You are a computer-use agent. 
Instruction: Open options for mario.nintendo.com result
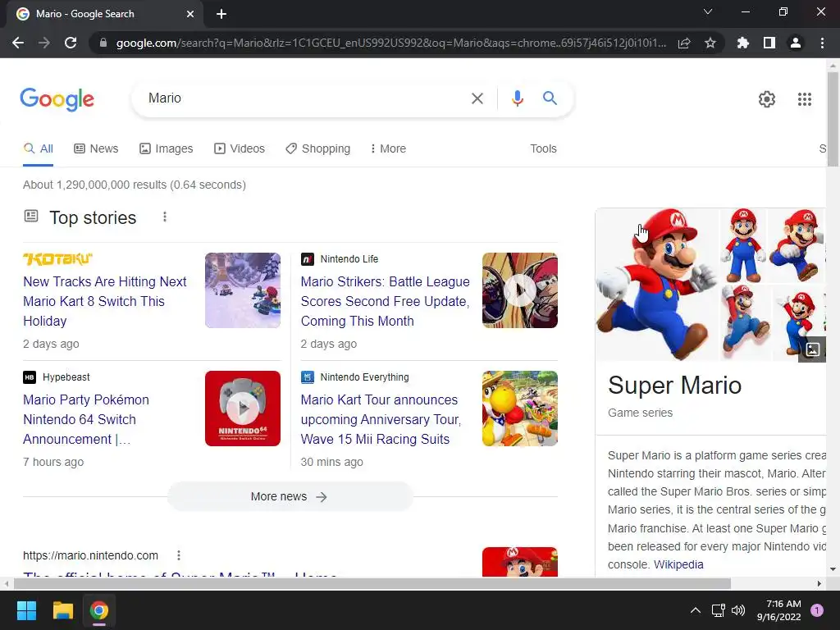pos(178,555)
